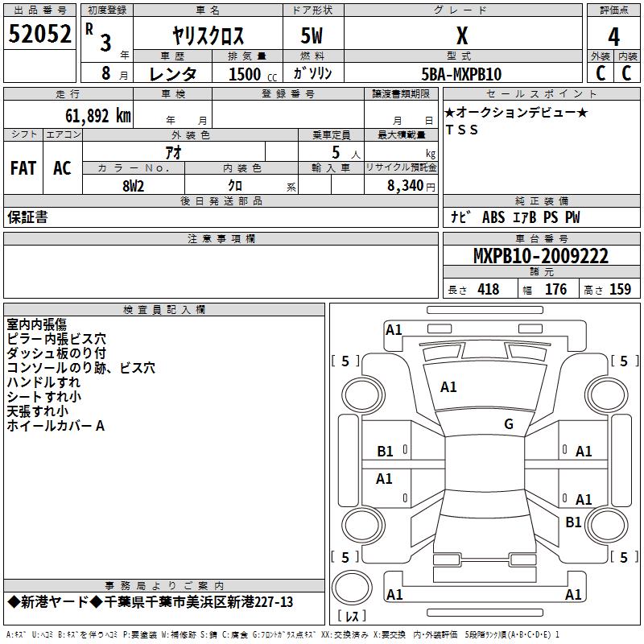Image resolution: width=644 pixels, height=644 pixels.
Task: Click the car name ヤリスクロス
Action: pyautogui.click(x=208, y=35)
